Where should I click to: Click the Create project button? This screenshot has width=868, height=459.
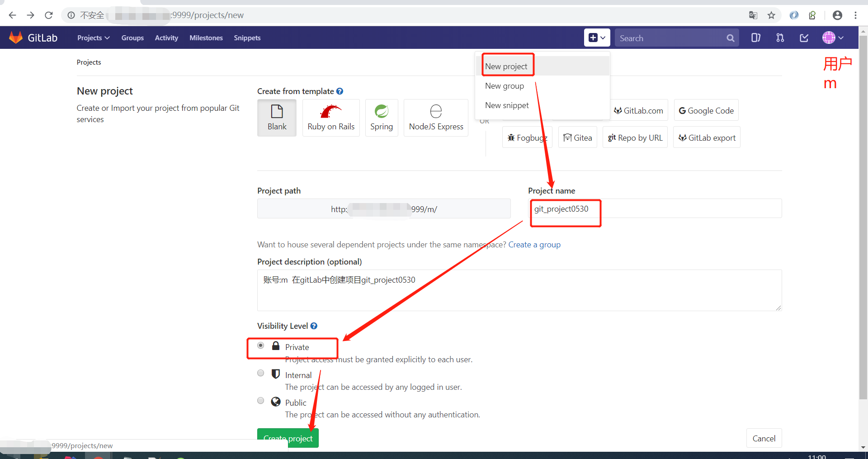point(288,438)
